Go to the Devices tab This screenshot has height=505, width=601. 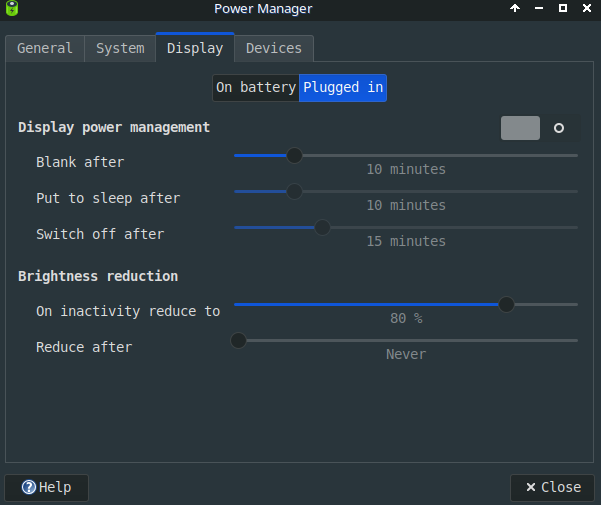[274, 48]
